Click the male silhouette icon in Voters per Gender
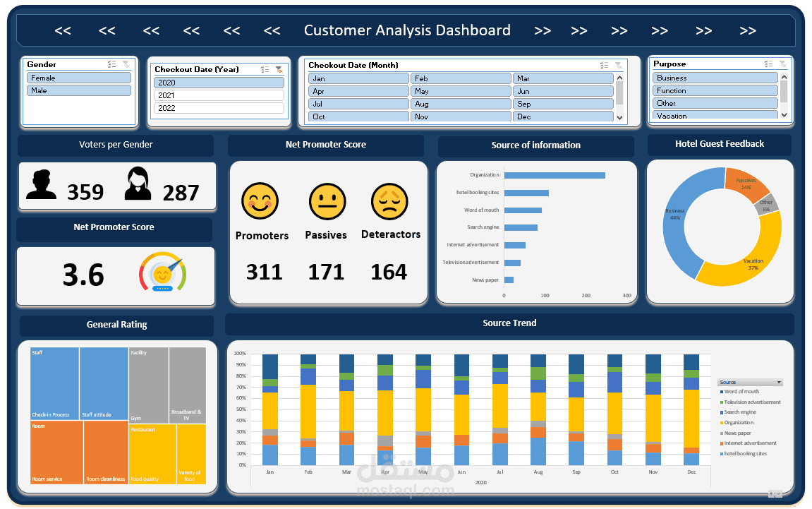This screenshot has height=509, width=812. click(42, 185)
